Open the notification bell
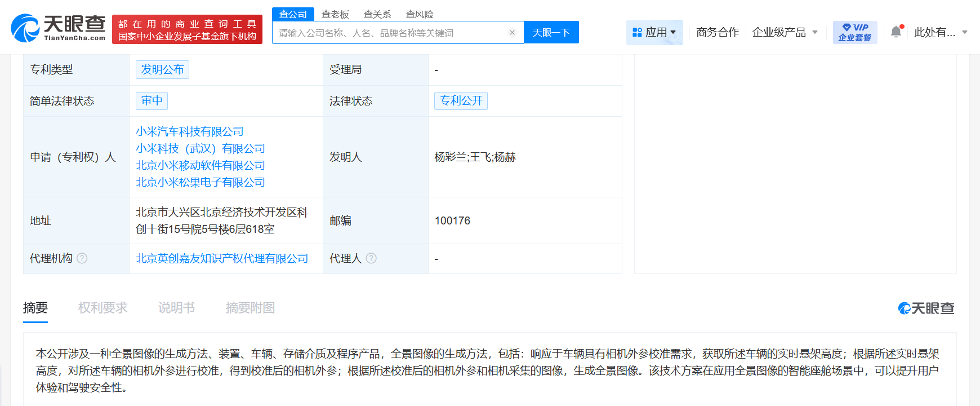Screen dimensions: 980x406 tap(896, 32)
